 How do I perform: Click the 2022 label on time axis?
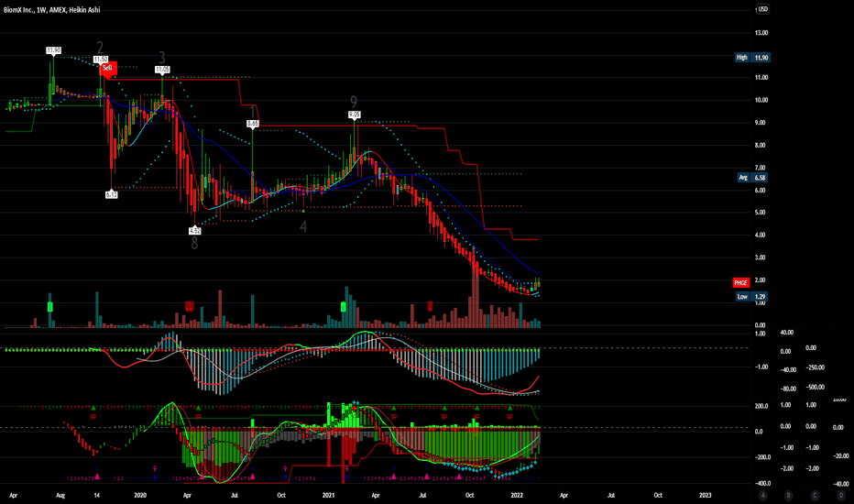point(517,495)
